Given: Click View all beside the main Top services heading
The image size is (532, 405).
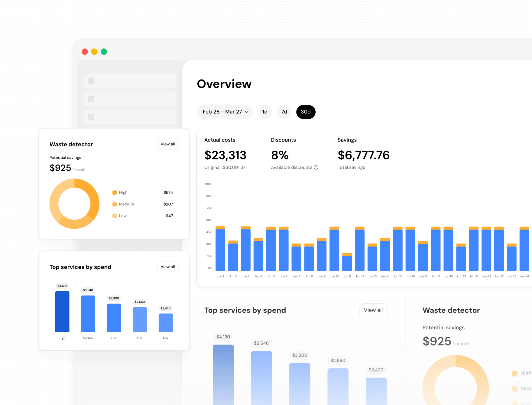Looking at the screenshot, I should click(x=373, y=310).
